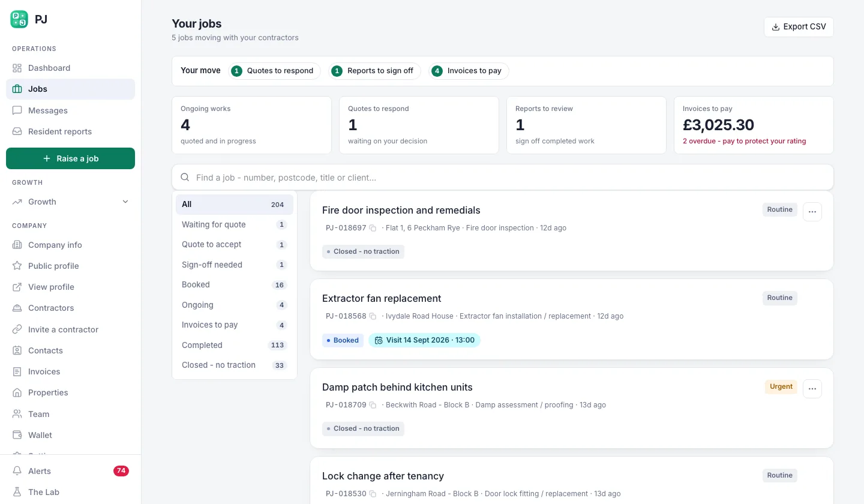
Task: Open Invite a contractor
Action: (x=70, y=329)
